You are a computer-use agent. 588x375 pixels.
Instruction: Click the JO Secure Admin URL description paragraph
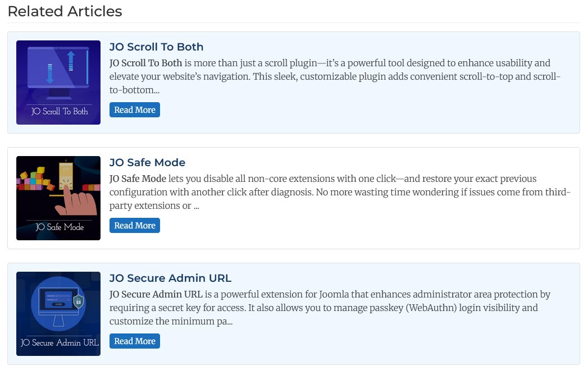(x=330, y=308)
